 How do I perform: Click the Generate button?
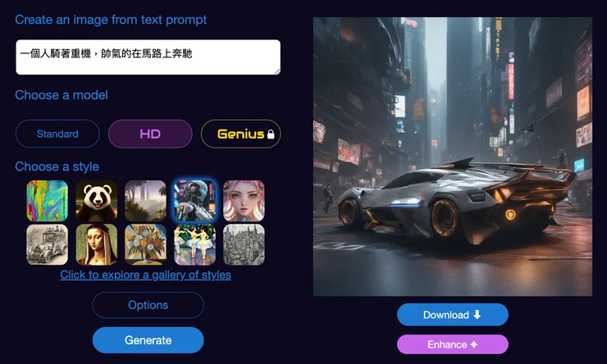[148, 340]
